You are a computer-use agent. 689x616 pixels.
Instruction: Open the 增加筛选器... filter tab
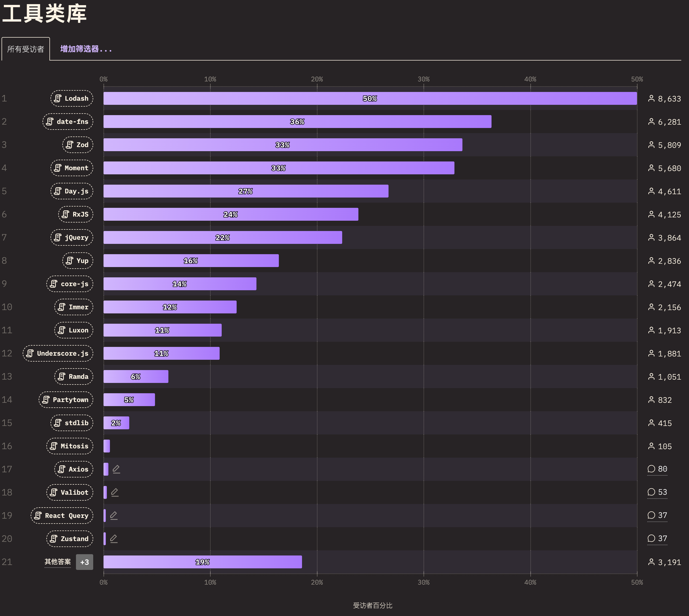[86, 49]
